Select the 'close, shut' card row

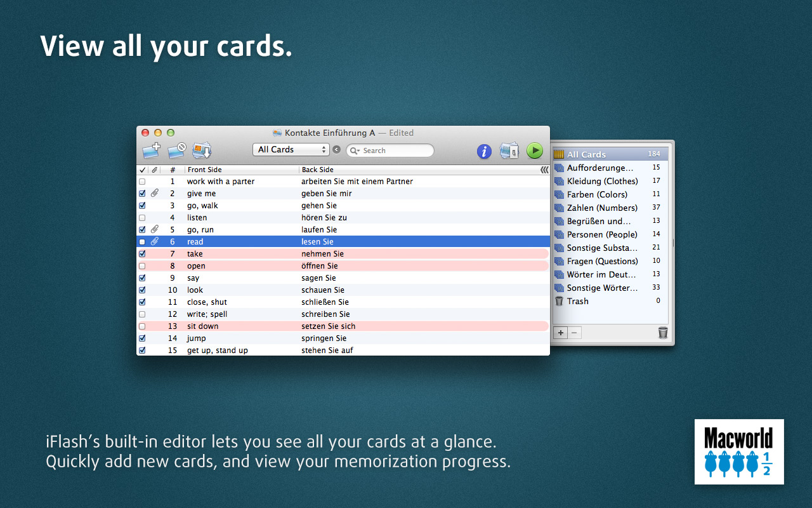tap(343, 302)
